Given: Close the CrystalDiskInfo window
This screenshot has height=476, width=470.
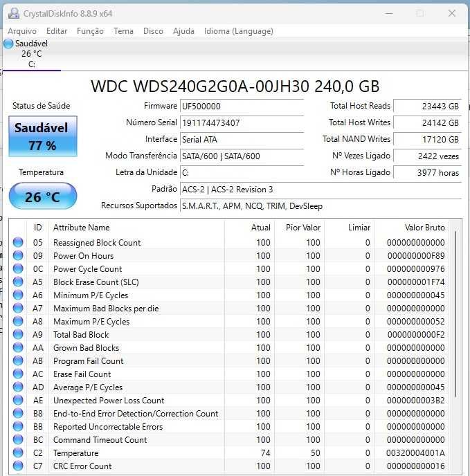Looking at the screenshot, I should point(452,13).
